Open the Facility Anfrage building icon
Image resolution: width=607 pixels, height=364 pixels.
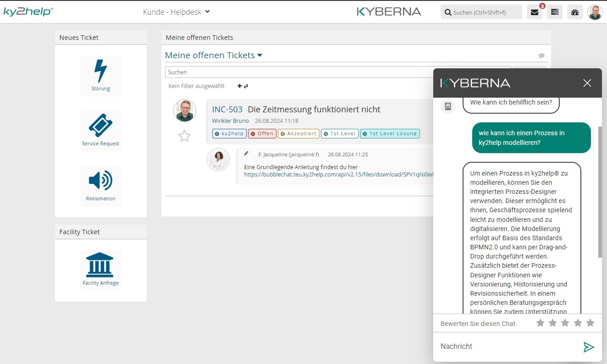(100, 265)
